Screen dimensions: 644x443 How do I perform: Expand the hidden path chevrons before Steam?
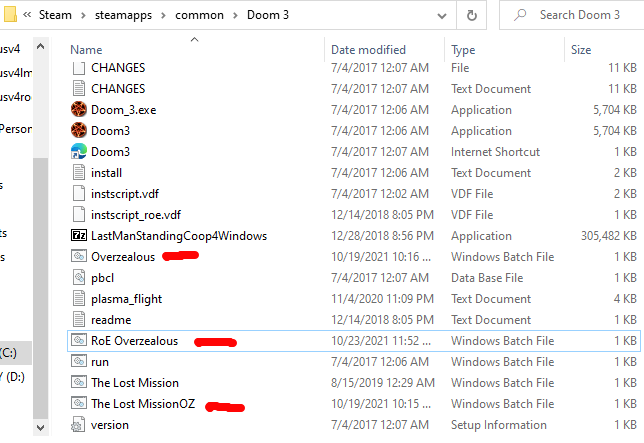27,15
